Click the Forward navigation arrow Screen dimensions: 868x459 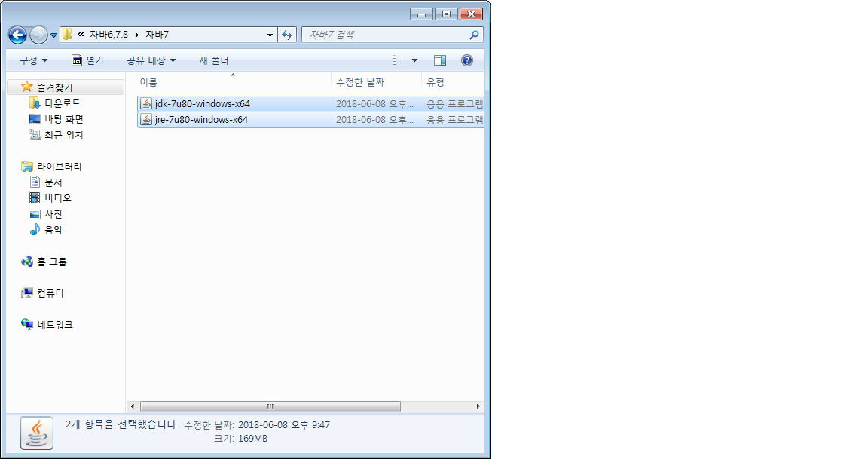(38, 35)
